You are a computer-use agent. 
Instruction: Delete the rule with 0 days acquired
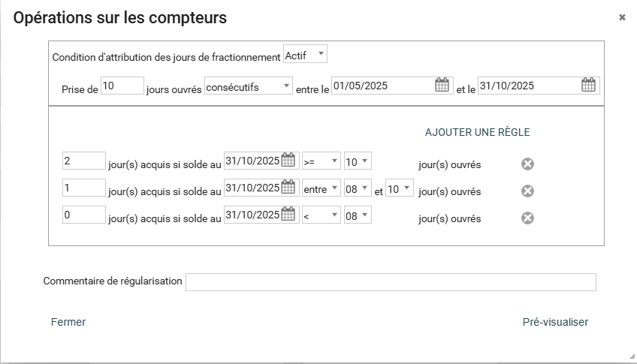[527, 218]
